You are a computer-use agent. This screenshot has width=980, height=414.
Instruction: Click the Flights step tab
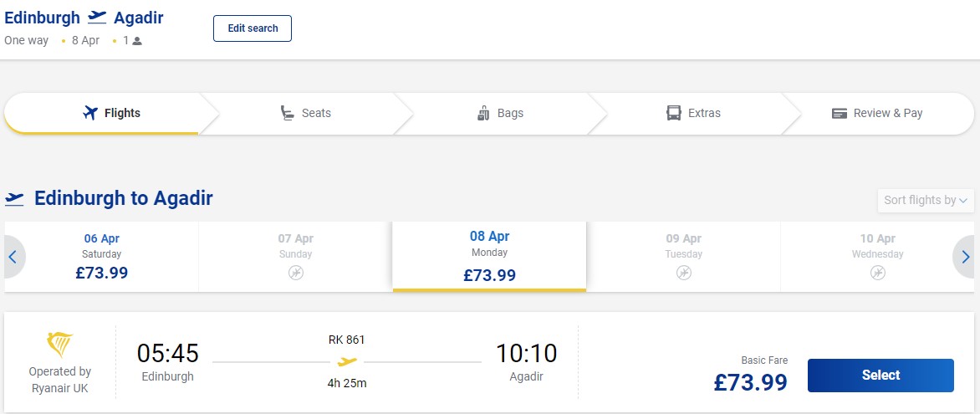tap(111, 113)
